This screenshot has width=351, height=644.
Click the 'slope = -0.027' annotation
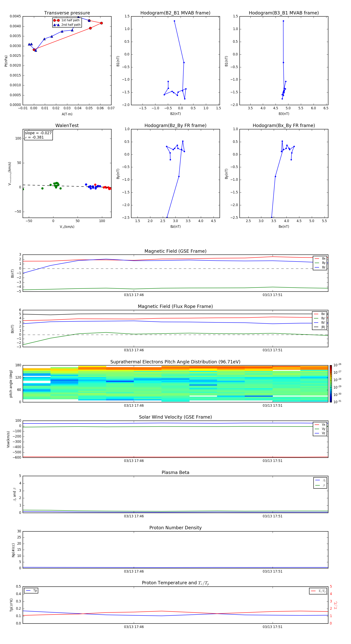pyautogui.click(x=38, y=133)
